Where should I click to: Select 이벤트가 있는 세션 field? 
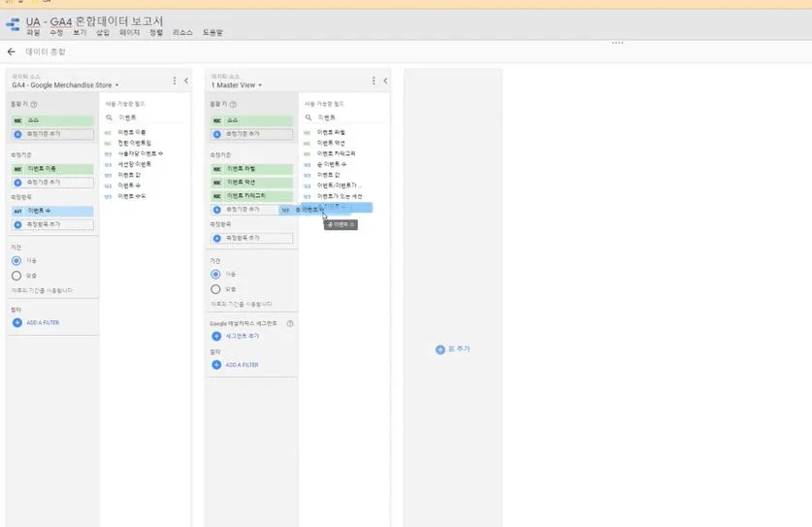pos(340,196)
